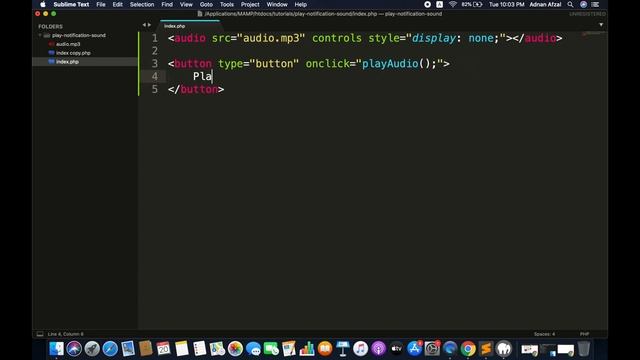The height and width of the screenshot is (360, 640).
Task: Click the Tue 10:03 PM clock
Action: click(507, 4)
